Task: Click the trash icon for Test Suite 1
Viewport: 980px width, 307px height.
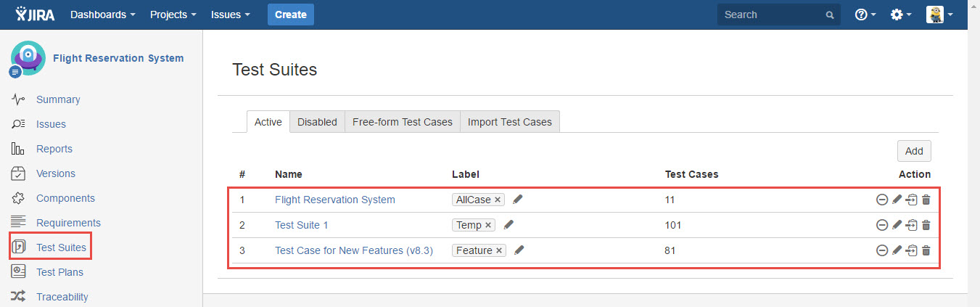Action: click(926, 225)
